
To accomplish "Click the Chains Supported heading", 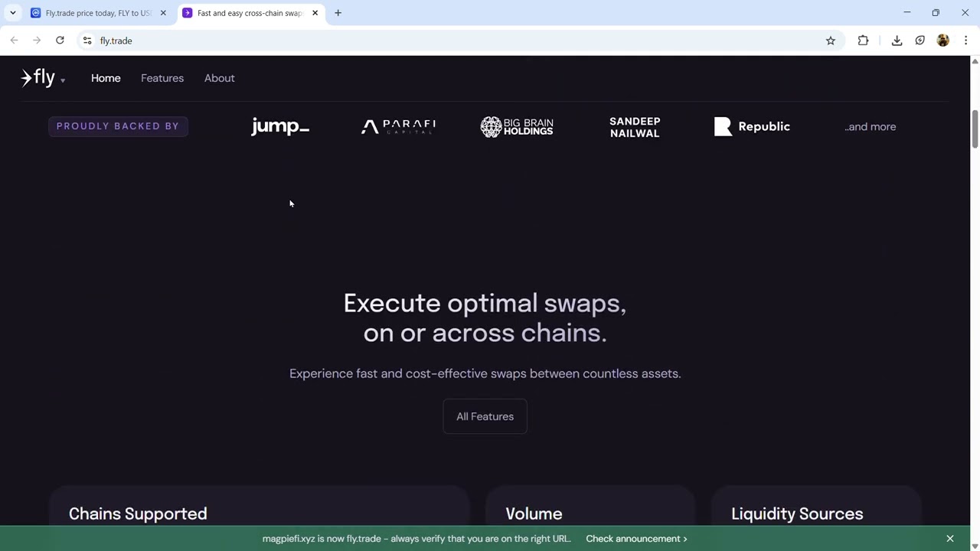I will click(138, 514).
